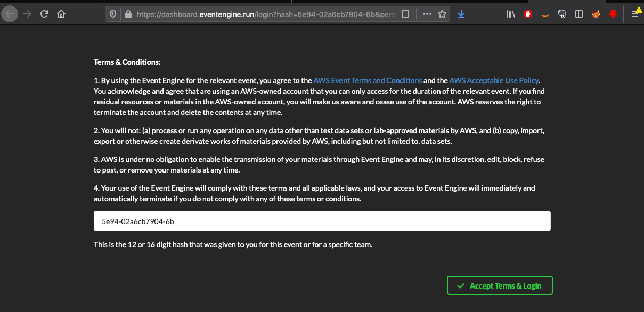The image size is (644, 312).
Task: Open tracking protection shield in address bar
Action: pyautogui.click(x=113, y=14)
